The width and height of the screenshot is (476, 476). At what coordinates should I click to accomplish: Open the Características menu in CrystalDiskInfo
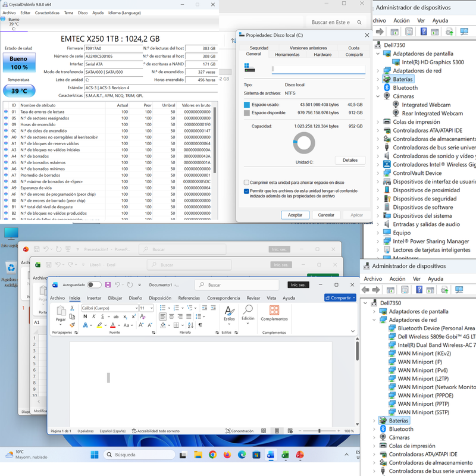click(47, 12)
